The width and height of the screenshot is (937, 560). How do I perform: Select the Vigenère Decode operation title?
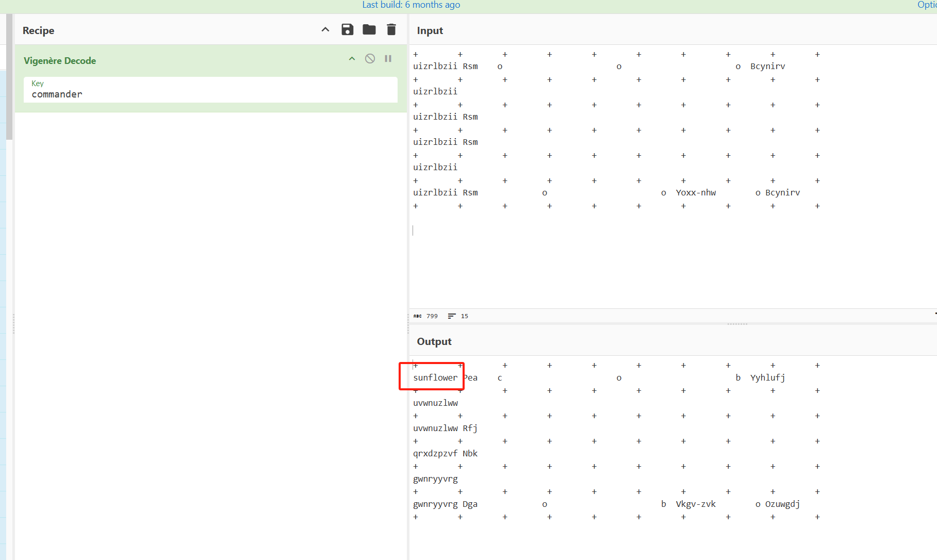click(x=60, y=60)
